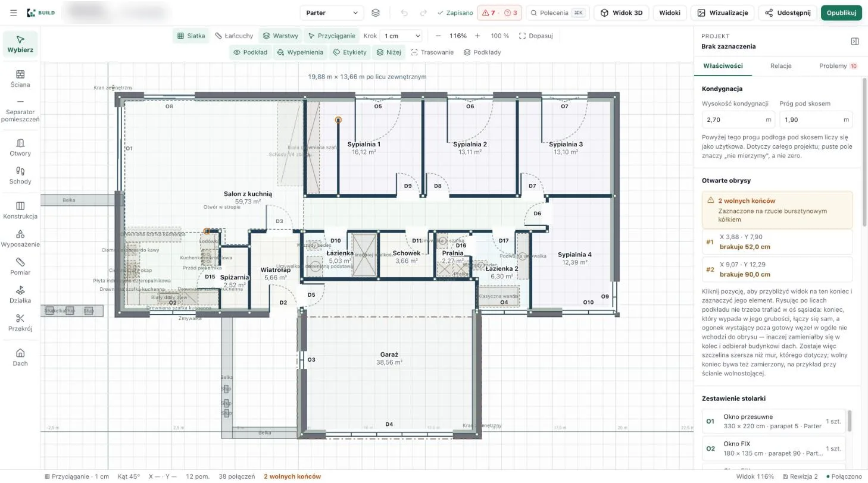Toggle Łańcuchy chains mode
This screenshot has width=868, height=483.
click(234, 36)
